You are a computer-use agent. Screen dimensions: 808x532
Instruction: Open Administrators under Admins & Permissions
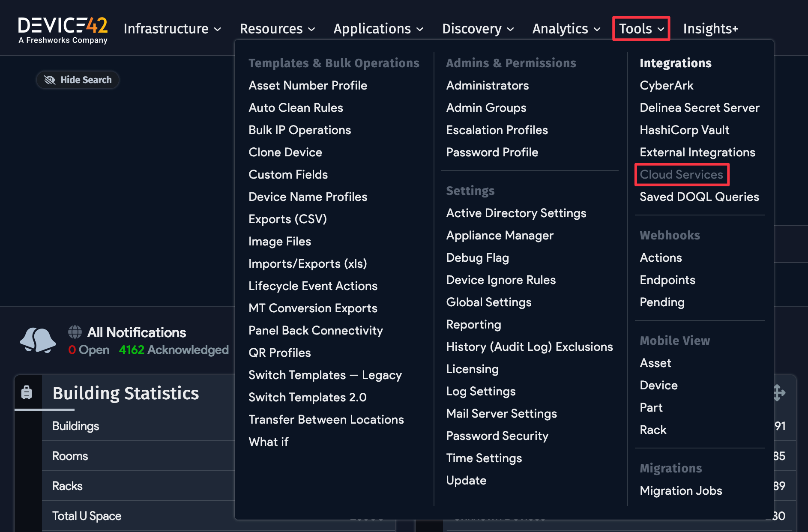coord(487,85)
